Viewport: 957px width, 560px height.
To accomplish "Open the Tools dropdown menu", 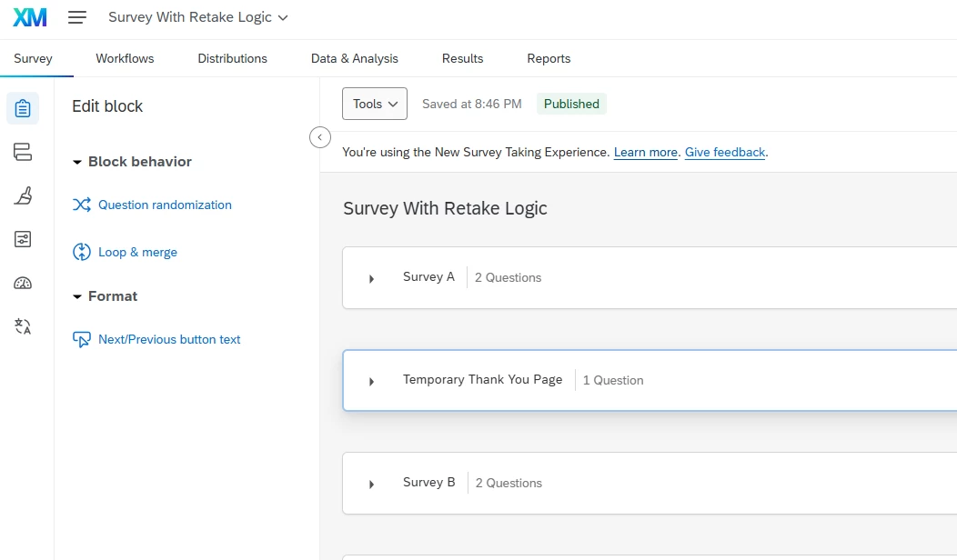I will click(374, 104).
